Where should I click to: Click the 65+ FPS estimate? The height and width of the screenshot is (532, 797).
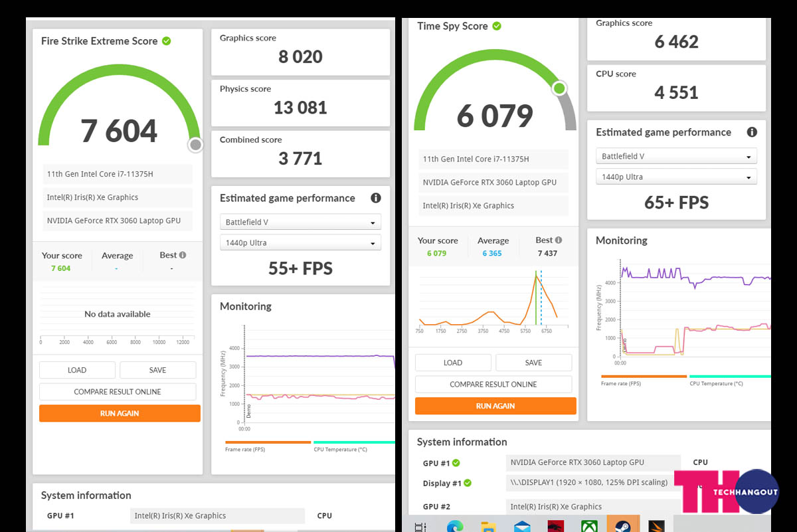pyautogui.click(x=677, y=203)
